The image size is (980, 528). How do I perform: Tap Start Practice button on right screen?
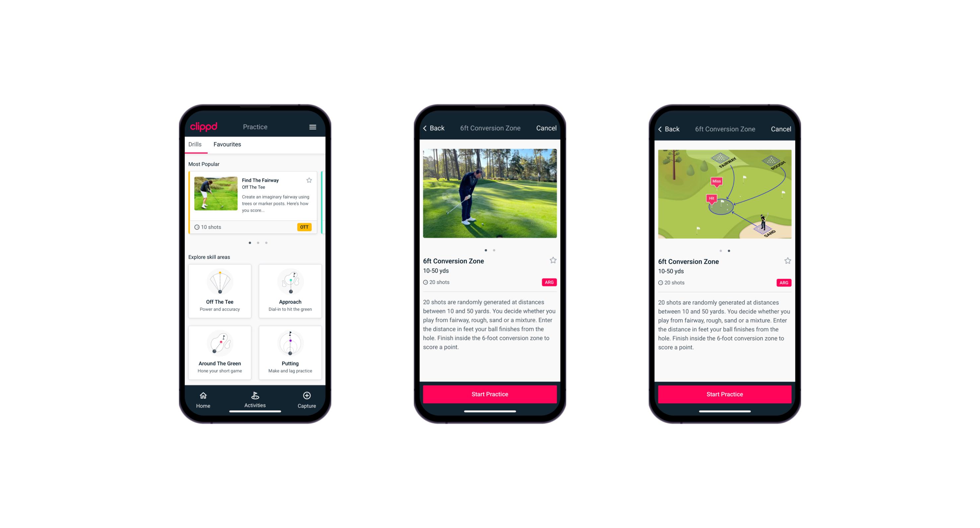coord(724,395)
